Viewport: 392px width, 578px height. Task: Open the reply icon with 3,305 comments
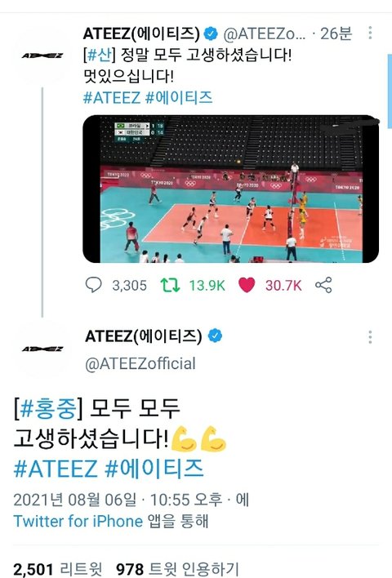tap(94, 285)
